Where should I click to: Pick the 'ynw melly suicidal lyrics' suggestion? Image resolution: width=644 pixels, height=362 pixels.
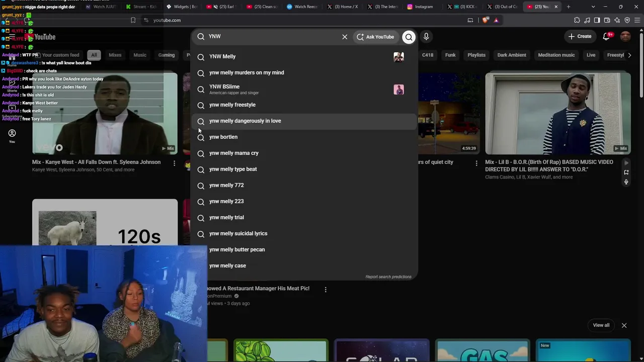pyautogui.click(x=304, y=234)
